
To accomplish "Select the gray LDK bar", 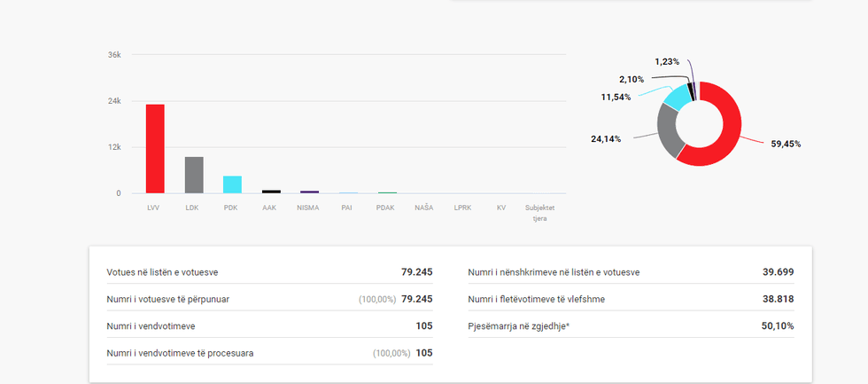I will 194,175.
